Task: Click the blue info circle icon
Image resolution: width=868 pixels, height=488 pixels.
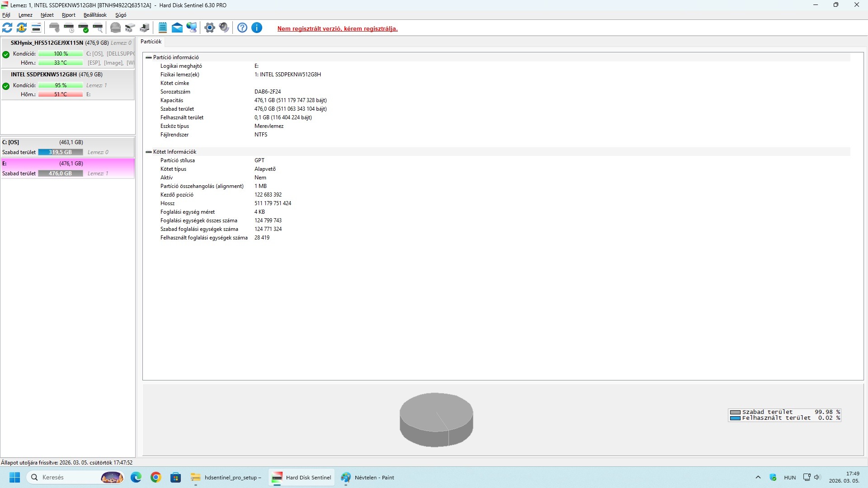Action: tap(257, 28)
